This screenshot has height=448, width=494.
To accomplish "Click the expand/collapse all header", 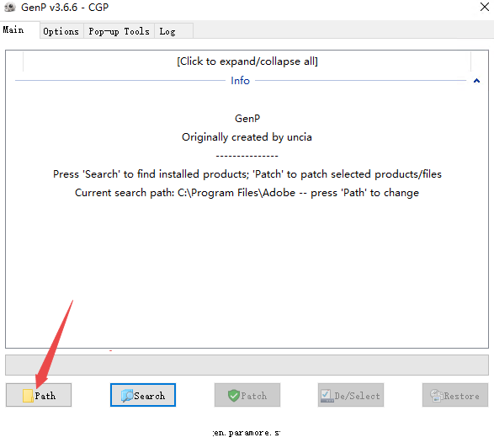I will point(247,61).
